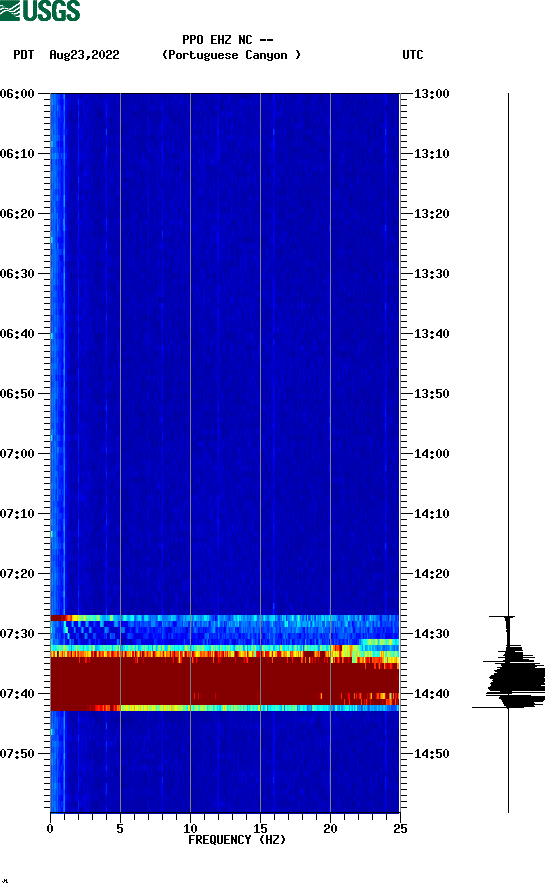Click the 14:50 UTC time label
552x892 pixels.
(432, 754)
